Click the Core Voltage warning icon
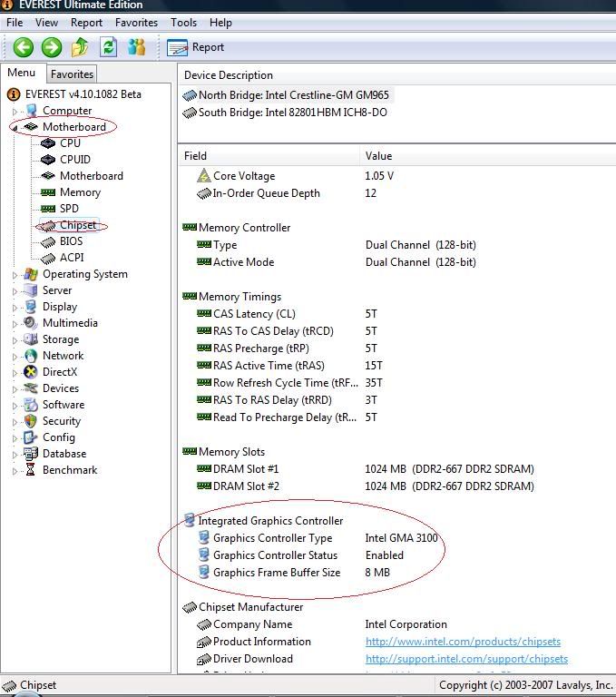 pos(204,175)
